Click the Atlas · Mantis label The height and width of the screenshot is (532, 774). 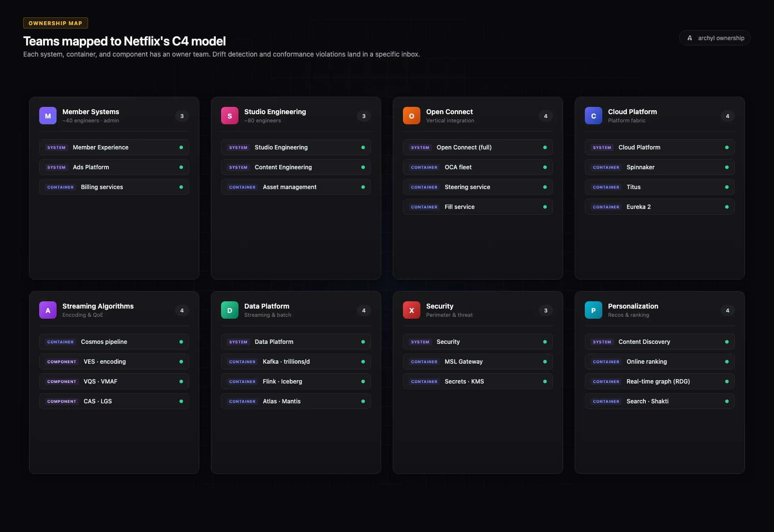click(282, 401)
